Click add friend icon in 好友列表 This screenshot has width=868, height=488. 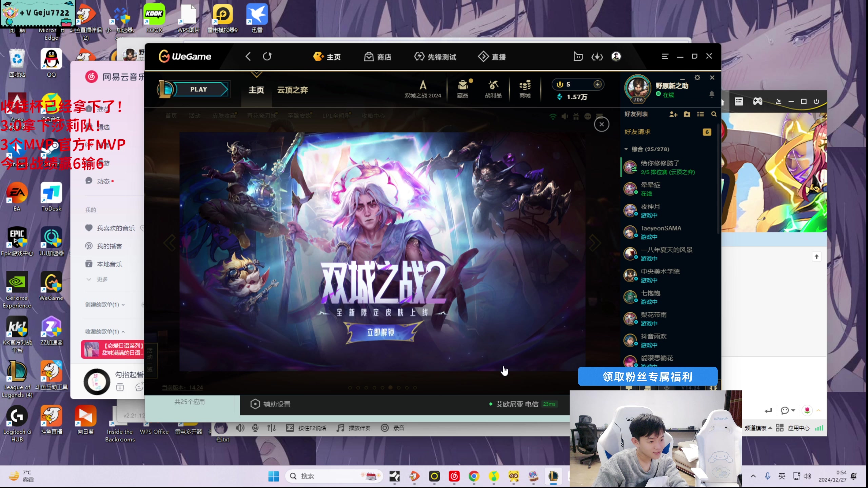click(x=673, y=114)
